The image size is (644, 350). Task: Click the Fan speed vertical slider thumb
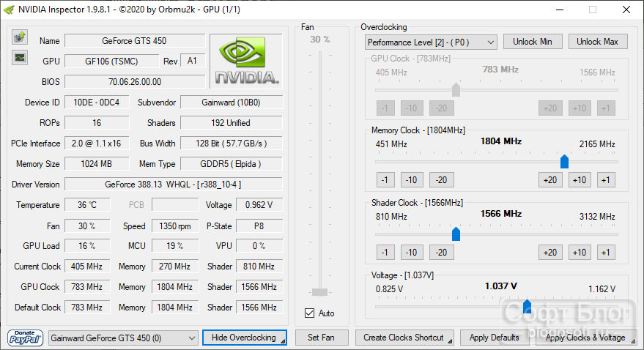click(x=319, y=292)
